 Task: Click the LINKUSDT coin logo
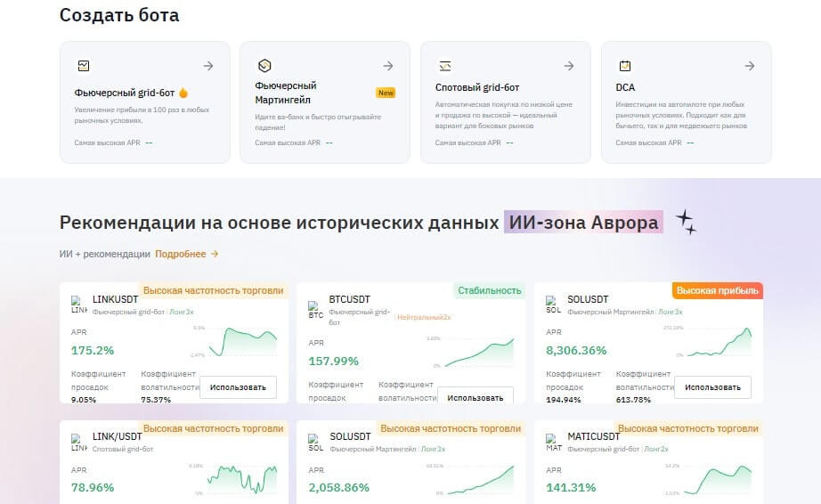[x=79, y=305]
